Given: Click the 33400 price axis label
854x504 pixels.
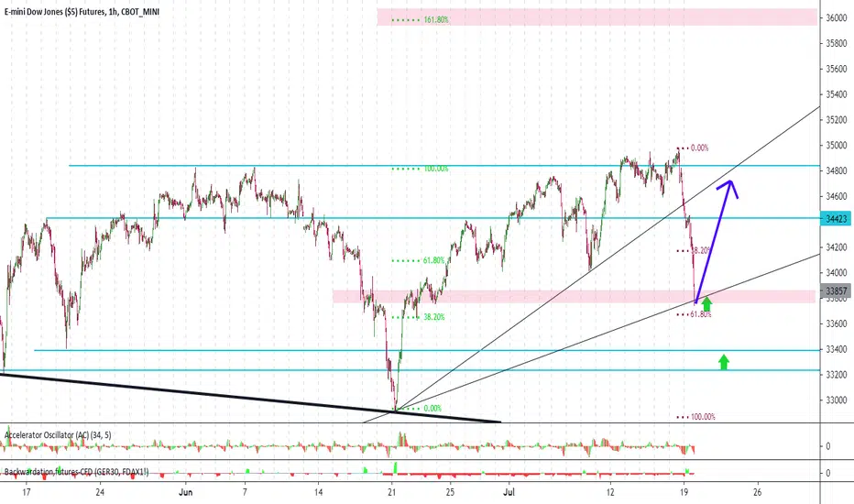Looking at the screenshot, I should (836, 349).
